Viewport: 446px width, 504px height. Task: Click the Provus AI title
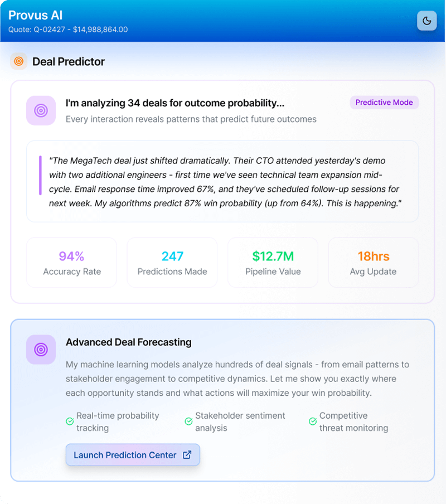(x=35, y=15)
